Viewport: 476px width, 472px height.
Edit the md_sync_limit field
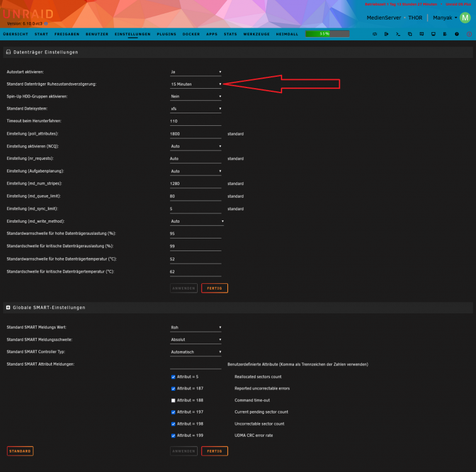pos(195,209)
